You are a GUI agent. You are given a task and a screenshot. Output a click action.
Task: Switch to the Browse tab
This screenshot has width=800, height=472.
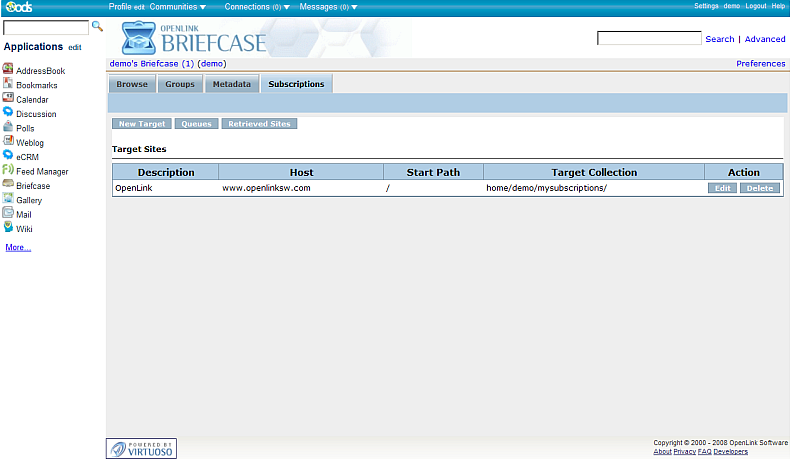tap(131, 84)
